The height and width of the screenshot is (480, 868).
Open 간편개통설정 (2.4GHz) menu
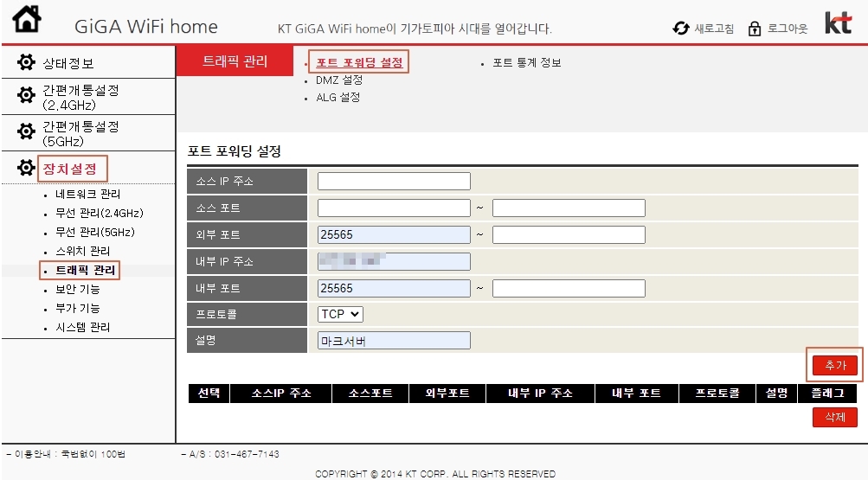[x=80, y=98]
